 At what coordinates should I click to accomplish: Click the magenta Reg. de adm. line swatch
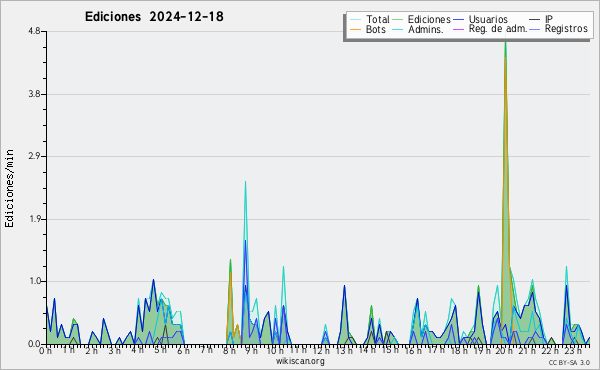tap(458, 29)
